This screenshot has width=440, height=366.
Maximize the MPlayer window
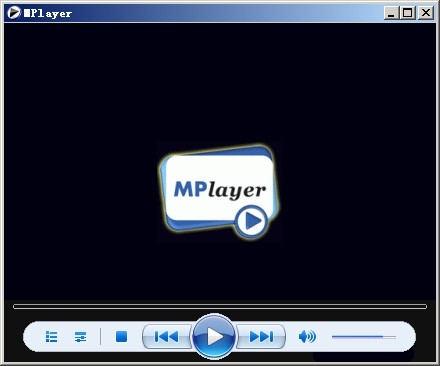[407, 13]
